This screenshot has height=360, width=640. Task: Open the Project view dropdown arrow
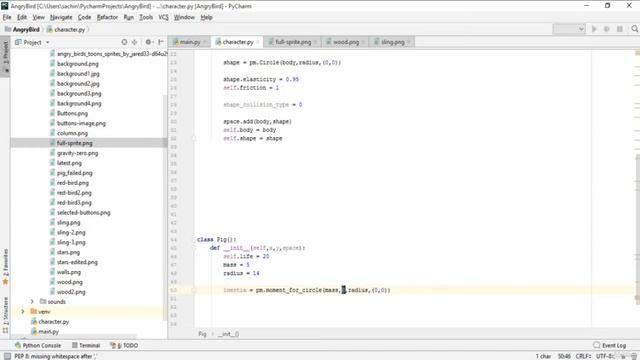(47, 42)
